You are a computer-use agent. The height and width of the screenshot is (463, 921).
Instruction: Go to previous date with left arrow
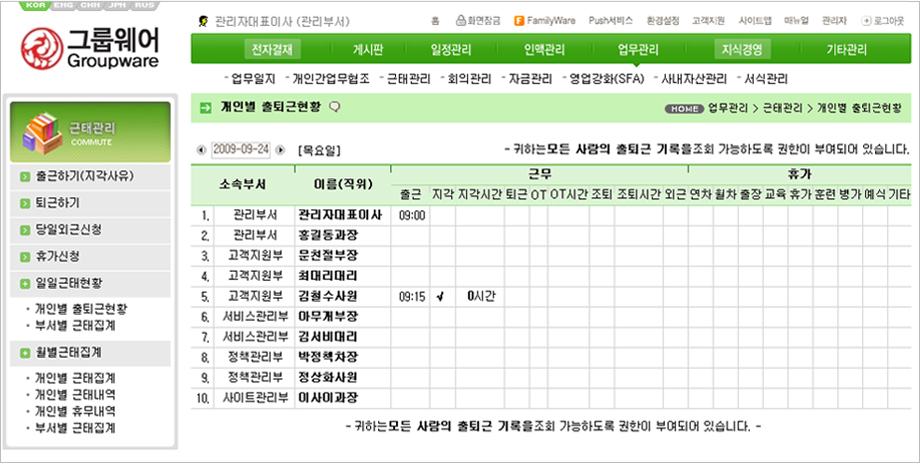coord(203,149)
